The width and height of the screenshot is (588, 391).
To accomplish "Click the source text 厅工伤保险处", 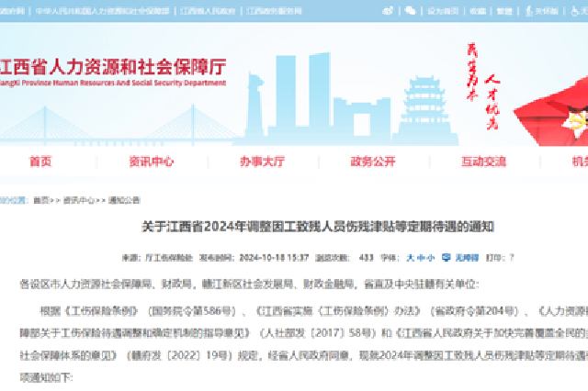I will [169, 258].
